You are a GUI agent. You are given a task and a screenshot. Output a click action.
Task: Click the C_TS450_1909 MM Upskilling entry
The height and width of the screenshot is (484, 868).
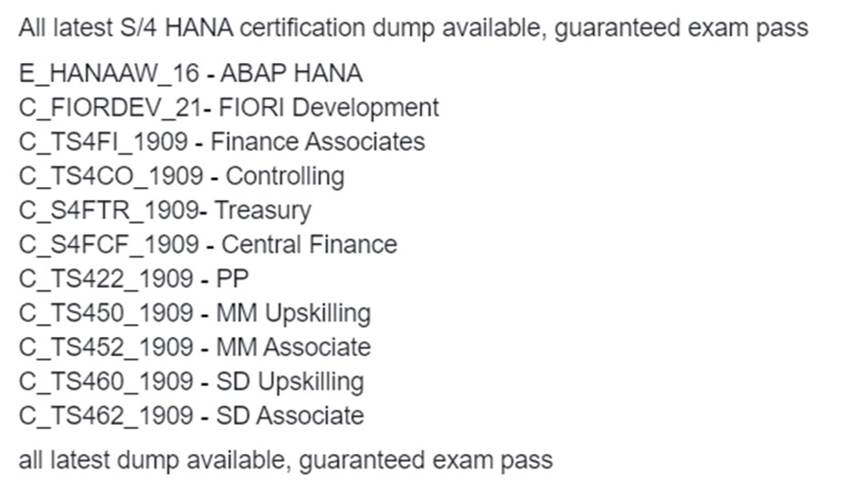coord(195,313)
